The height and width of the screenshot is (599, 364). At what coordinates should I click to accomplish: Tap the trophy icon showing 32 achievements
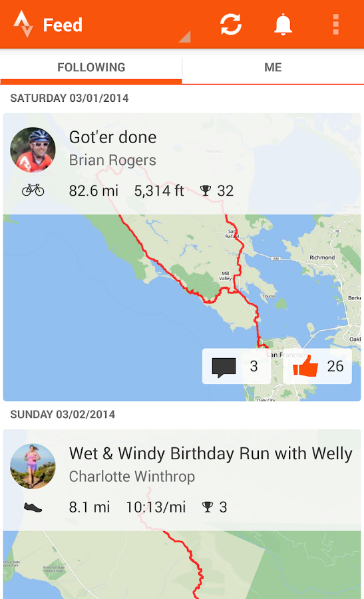206,190
